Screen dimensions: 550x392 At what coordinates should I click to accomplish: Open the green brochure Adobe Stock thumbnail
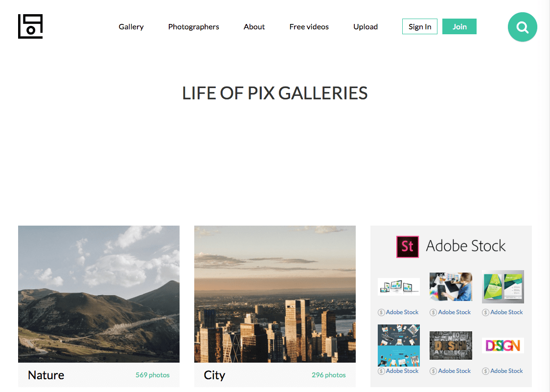pyautogui.click(x=503, y=287)
